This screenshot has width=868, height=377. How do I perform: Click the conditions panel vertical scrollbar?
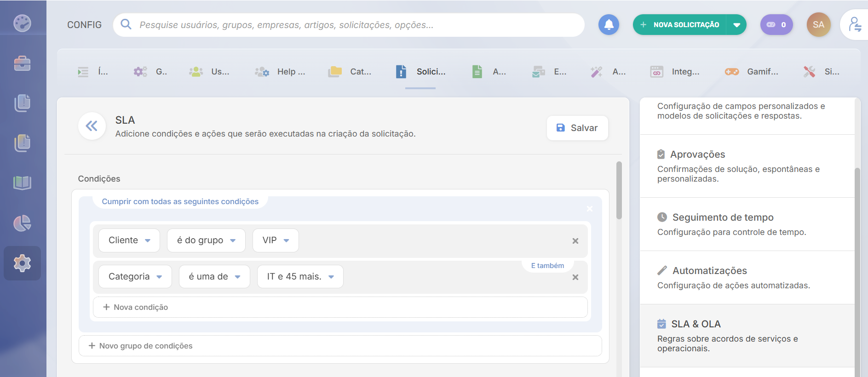619,190
